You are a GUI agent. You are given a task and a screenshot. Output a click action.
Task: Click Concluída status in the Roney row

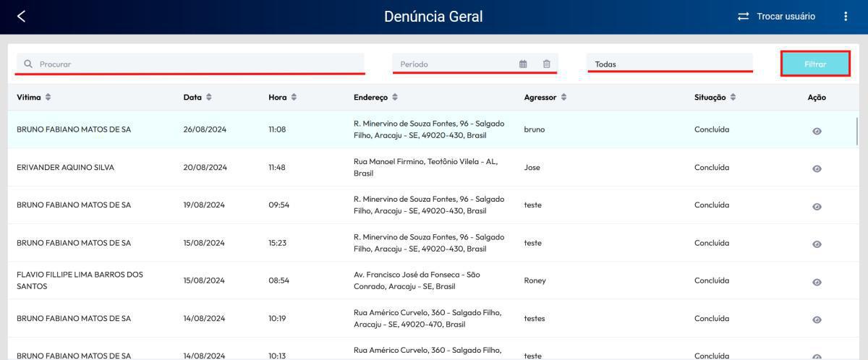(x=712, y=280)
